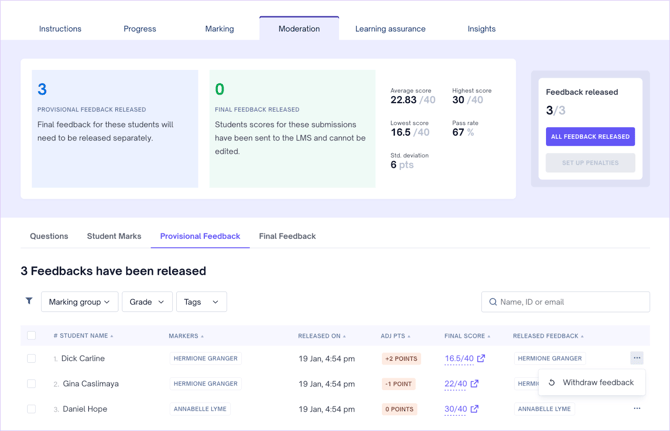The height and width of the screenshot is (431, 670).
Task: Open external link icon beside score 16.5/40
Action: point(481,358)
